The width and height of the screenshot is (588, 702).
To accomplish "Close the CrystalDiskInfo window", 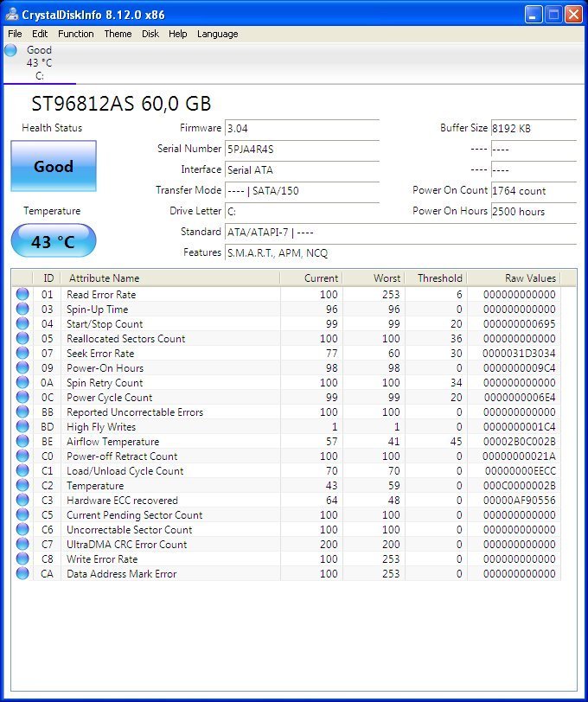I will tap(573, 15).
